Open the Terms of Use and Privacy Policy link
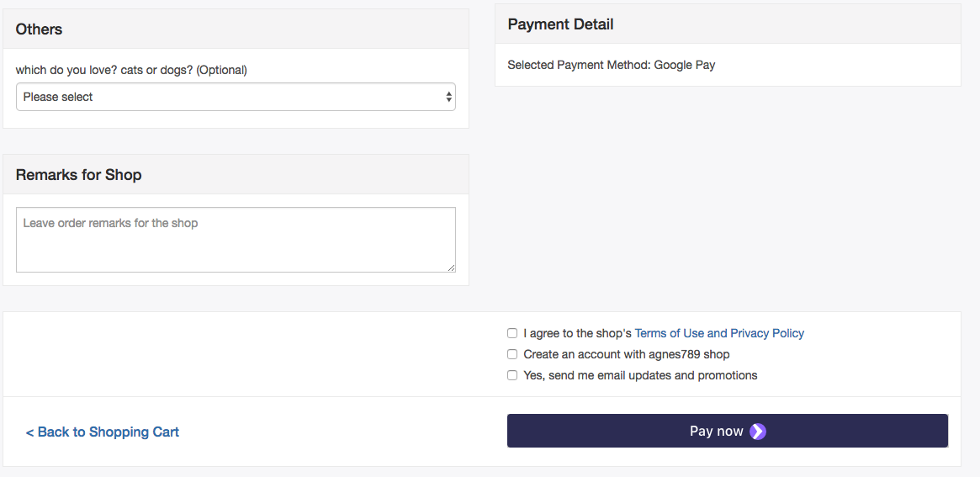 point(719,333)
